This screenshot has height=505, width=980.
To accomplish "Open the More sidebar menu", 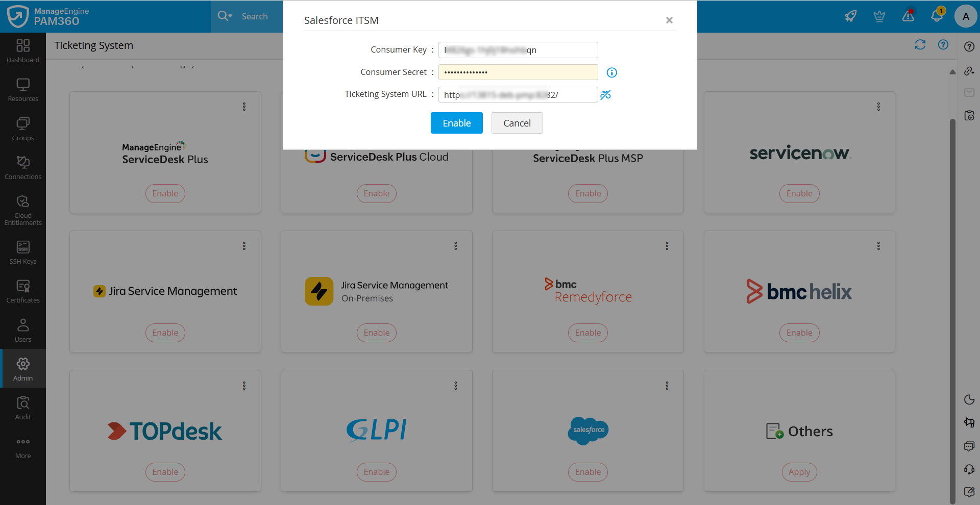I will click(x=23, y=447).
